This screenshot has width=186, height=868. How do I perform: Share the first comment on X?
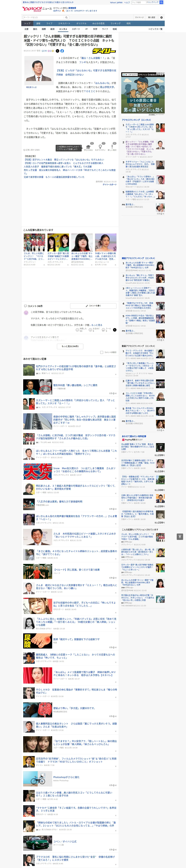tap(114, 330)
